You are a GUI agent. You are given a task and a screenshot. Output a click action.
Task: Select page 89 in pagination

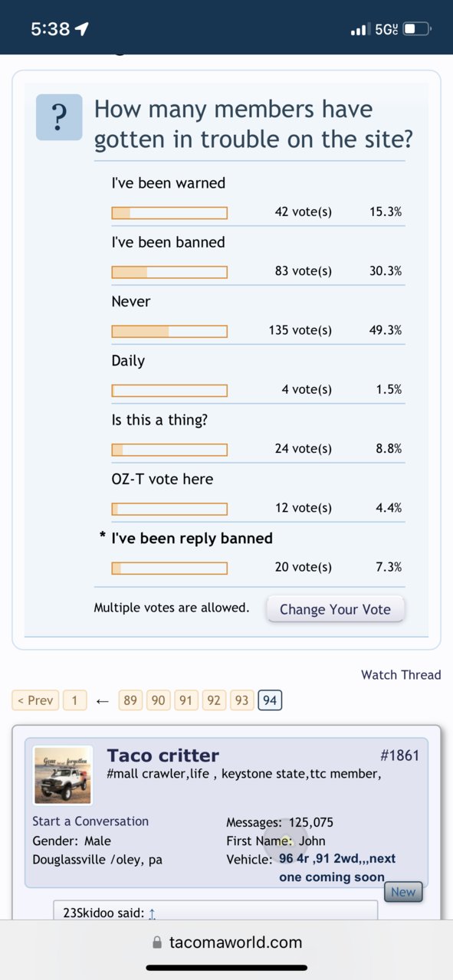coord(130,700)
